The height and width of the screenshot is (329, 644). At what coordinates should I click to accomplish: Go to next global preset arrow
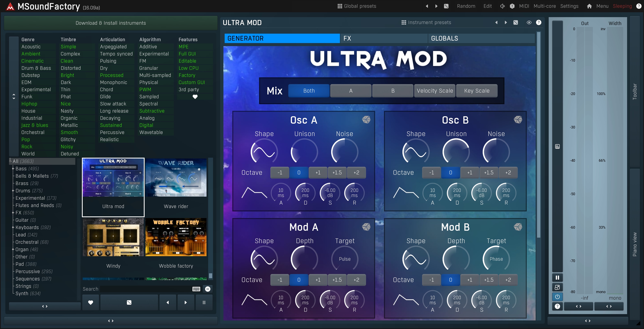436,6
